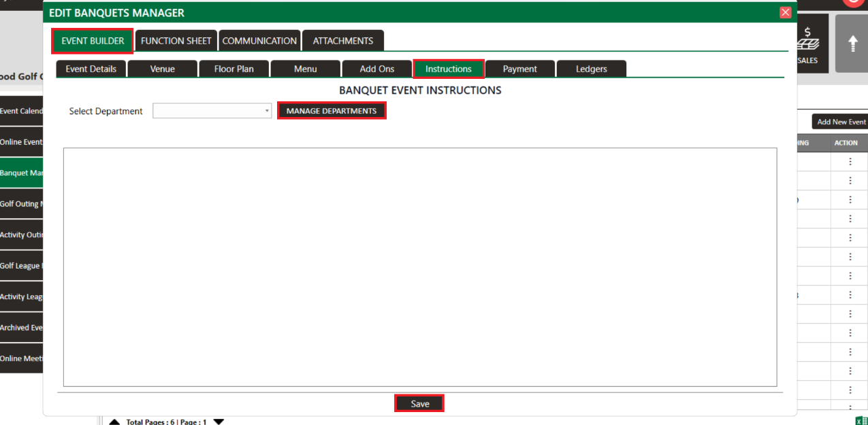Image resolution: width=868 pixels, height=425 pixels.
Task: Open the Sales icon in the background toolbar
Action: coord(811,43)
